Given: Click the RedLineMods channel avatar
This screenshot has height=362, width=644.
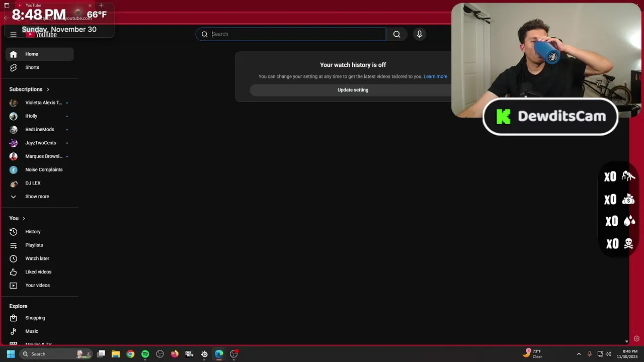Looking at the screenshot, I should click(x=14, y=130).
